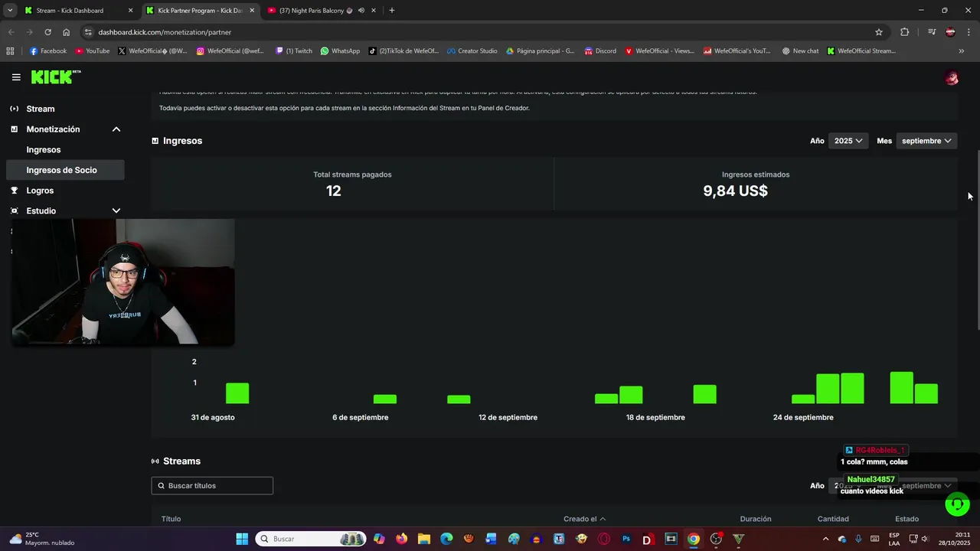Open the media control icon in toolbar

(x=932, y=32)
